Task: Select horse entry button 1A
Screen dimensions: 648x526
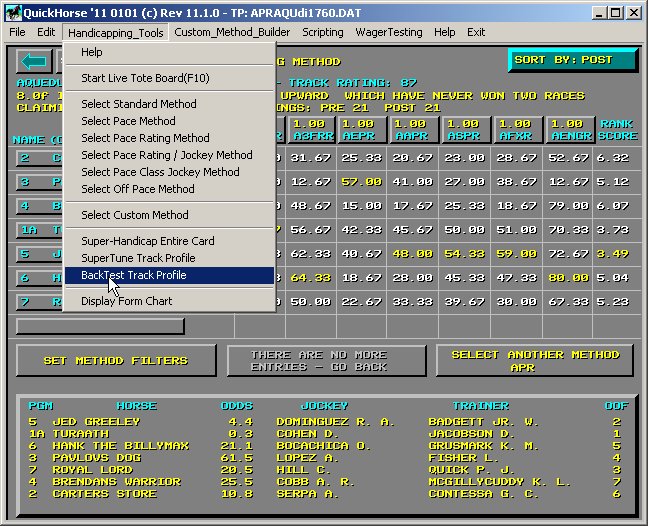Action: pos(38,229)
